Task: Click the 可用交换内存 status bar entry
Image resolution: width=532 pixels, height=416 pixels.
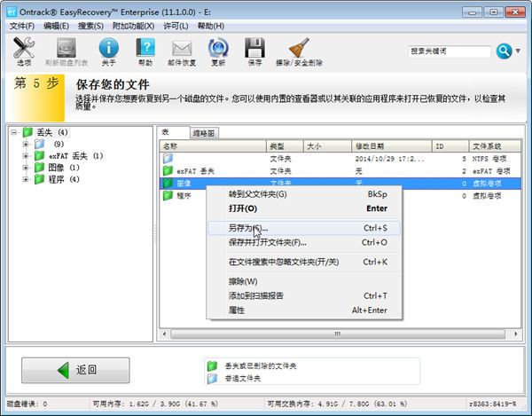Action: (337, 404)
